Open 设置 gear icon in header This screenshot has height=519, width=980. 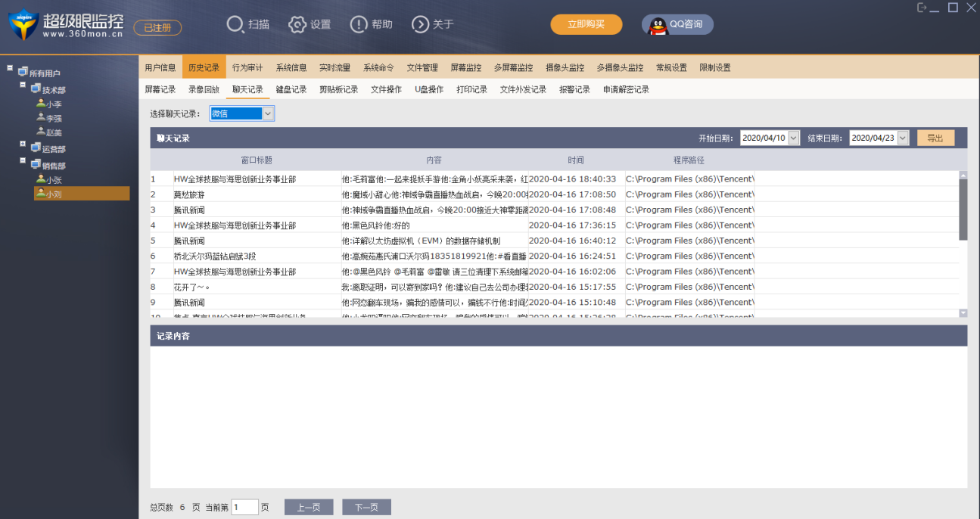297,24
